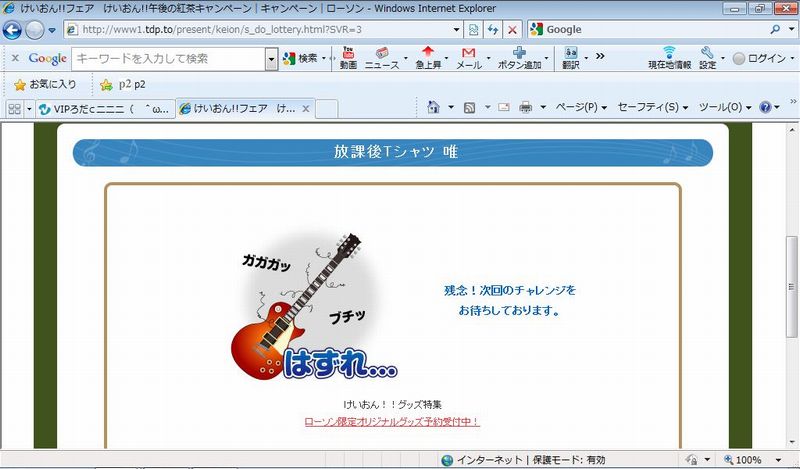Viewport: 800px width, 469px height.
Task: Click the 検索 search button
Action: (x=301, y=59)
